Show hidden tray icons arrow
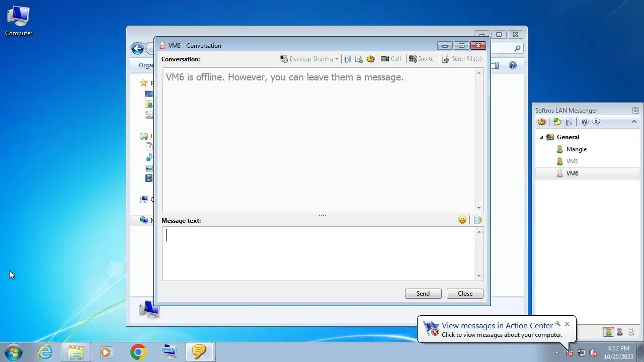The image size is (644, 362). tap(556, 352)
